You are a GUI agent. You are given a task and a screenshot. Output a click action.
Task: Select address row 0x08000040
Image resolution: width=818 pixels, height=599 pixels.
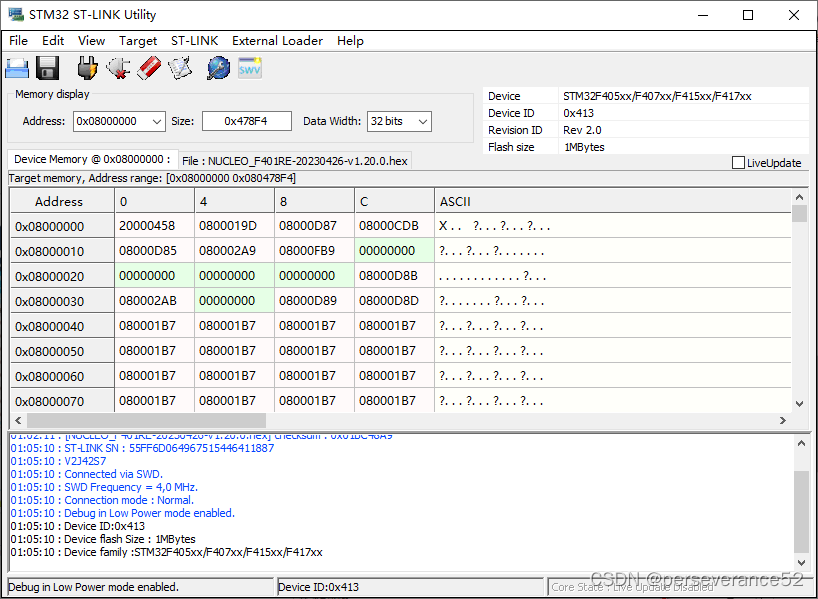(x=62, y=326)
